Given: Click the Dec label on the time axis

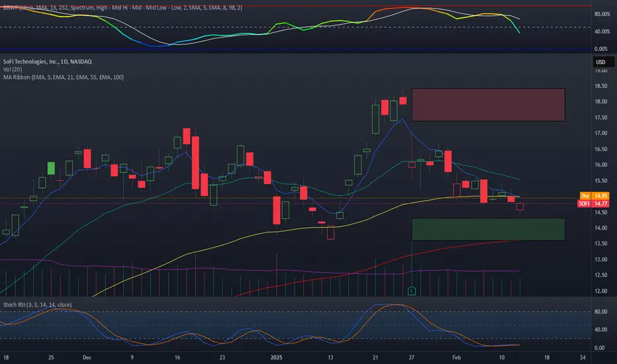Looking at the screenshot, I should click(x=87, y=357).
